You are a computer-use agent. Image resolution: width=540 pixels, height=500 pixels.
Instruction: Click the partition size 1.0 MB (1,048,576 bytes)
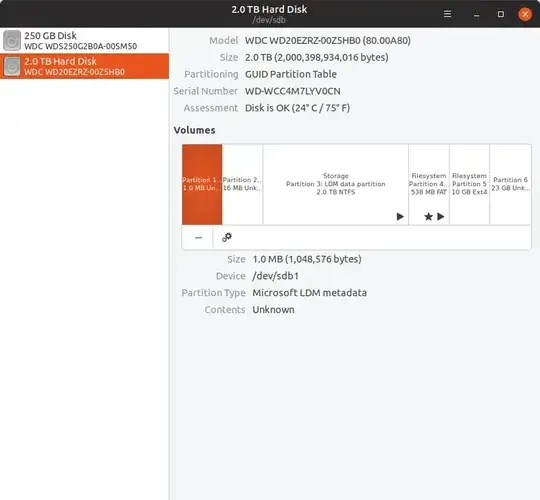click(307, 259)
